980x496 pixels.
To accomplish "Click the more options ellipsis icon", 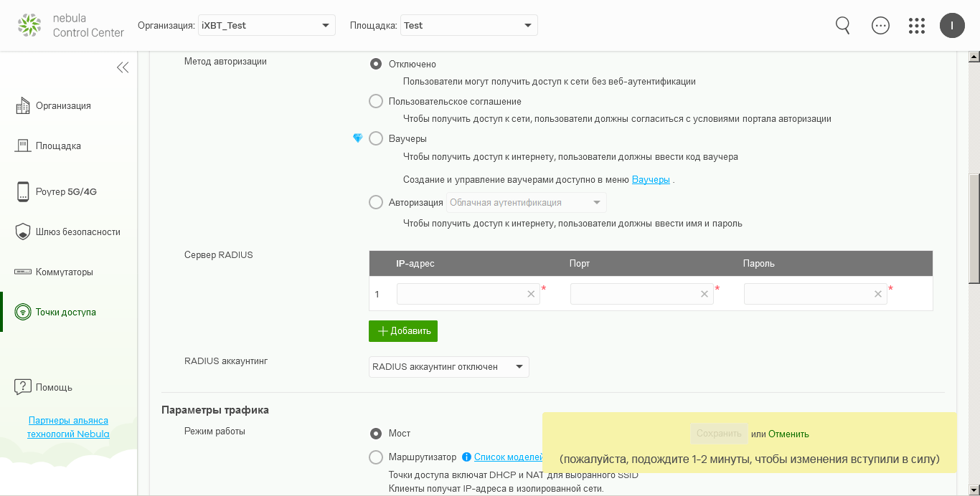I will point(880,25).
